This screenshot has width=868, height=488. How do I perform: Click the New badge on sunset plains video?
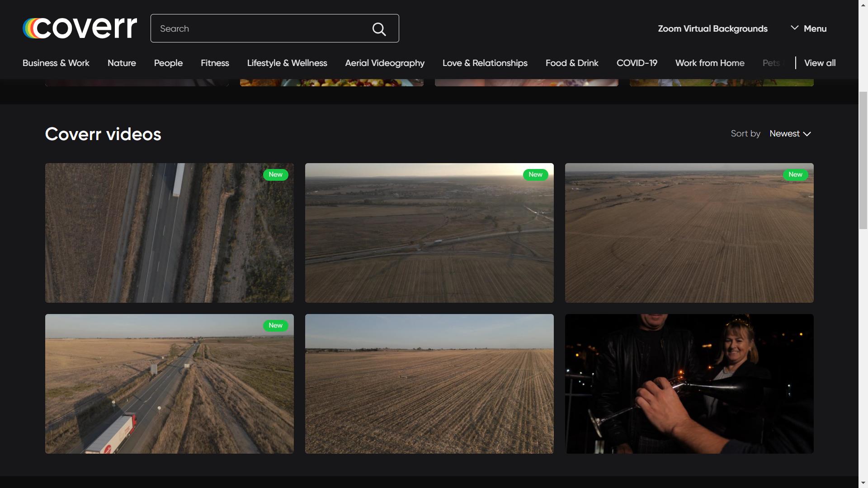click(535, 174)
